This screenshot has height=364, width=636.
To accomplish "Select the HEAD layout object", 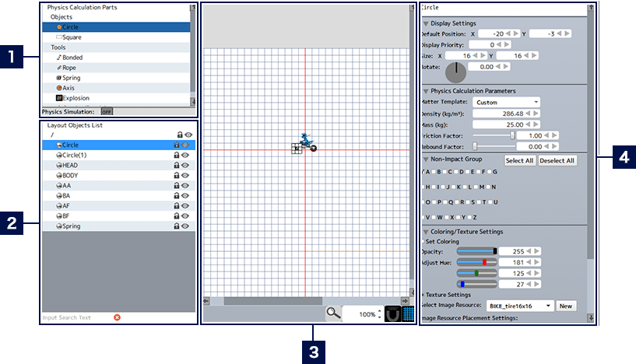I will (x=118, y=166).
